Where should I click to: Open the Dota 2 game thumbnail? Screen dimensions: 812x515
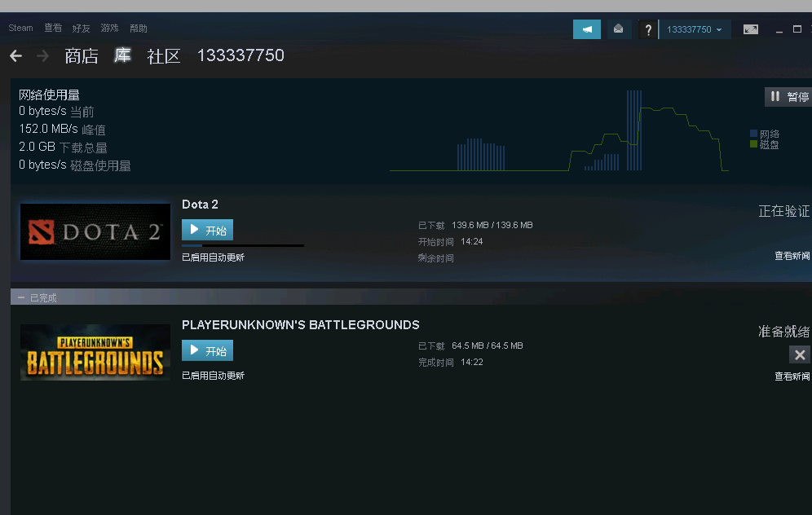coord(95,232)
